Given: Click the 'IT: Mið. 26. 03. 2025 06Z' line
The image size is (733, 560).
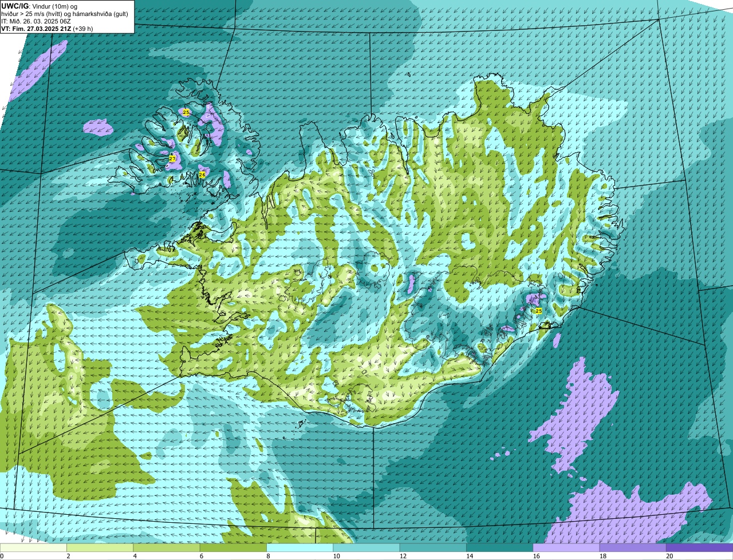Looking at the screenshot, I should coord(36,21).
